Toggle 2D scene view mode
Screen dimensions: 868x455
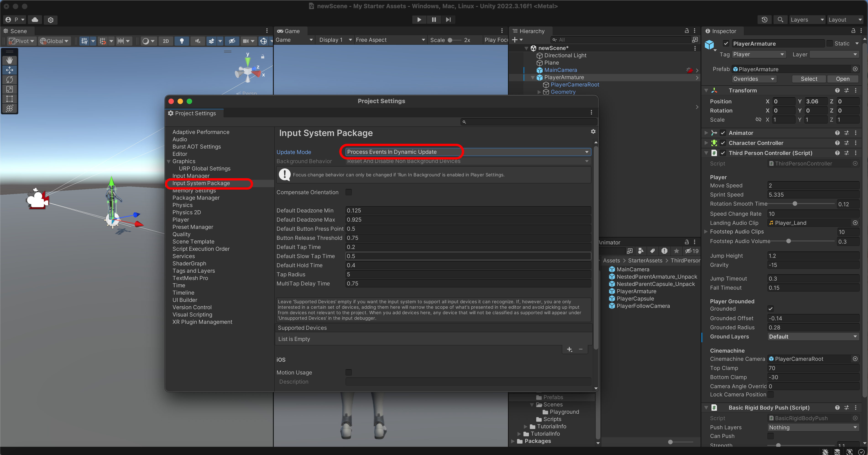coord(165,41)
